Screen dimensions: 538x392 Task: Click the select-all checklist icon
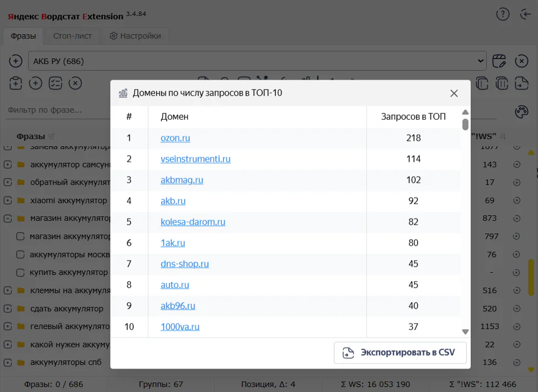[x=55, y=83]
